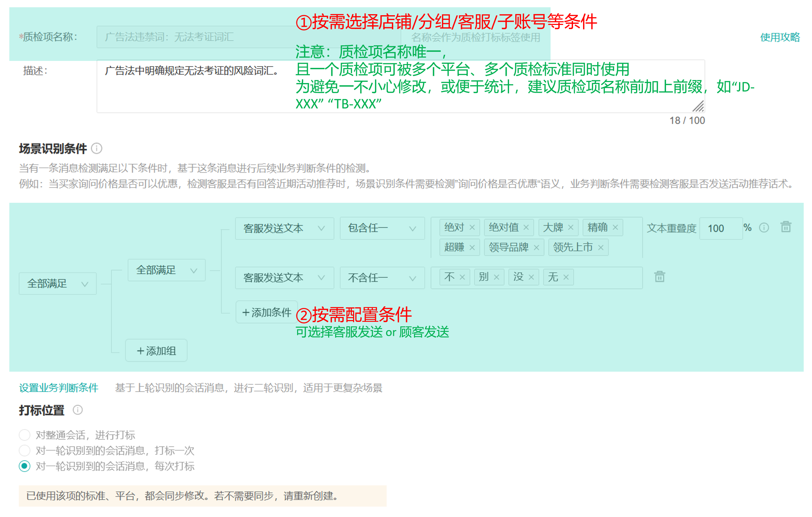
Task: Focus the 质检项名称 input field
Action: click(x=248, y=37)
